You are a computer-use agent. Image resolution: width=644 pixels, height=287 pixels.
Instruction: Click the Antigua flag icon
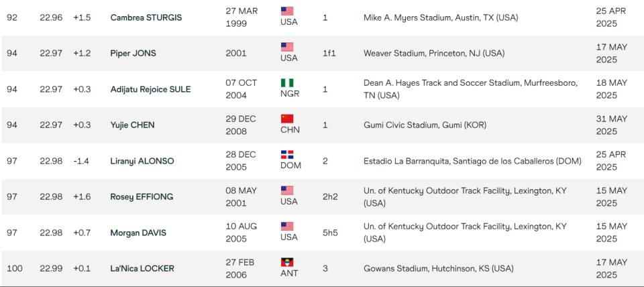287,262
